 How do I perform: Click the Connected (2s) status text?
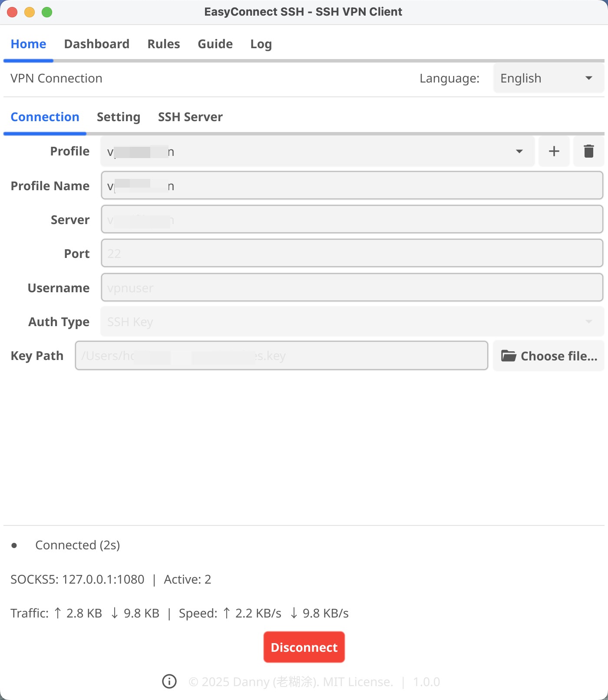[78, 545]
